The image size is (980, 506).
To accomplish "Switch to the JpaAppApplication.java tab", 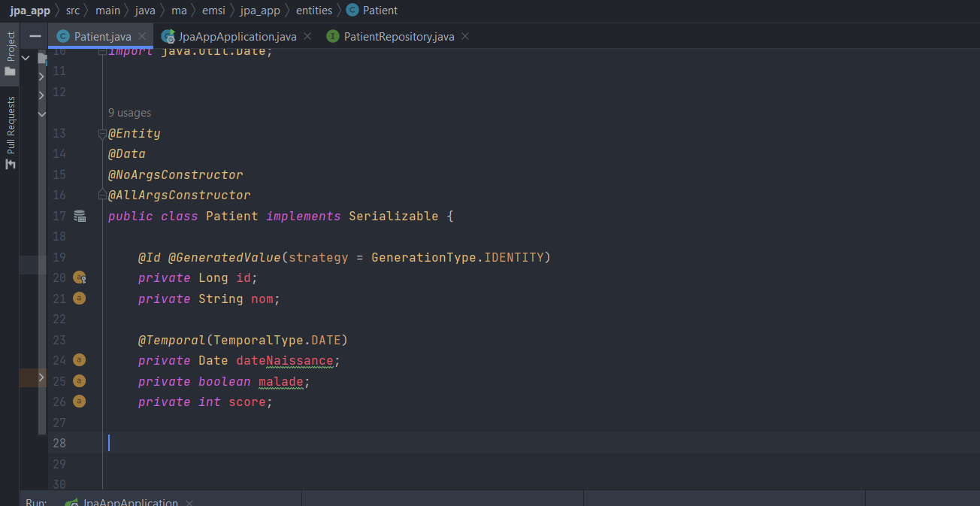I will pos(235,35).
